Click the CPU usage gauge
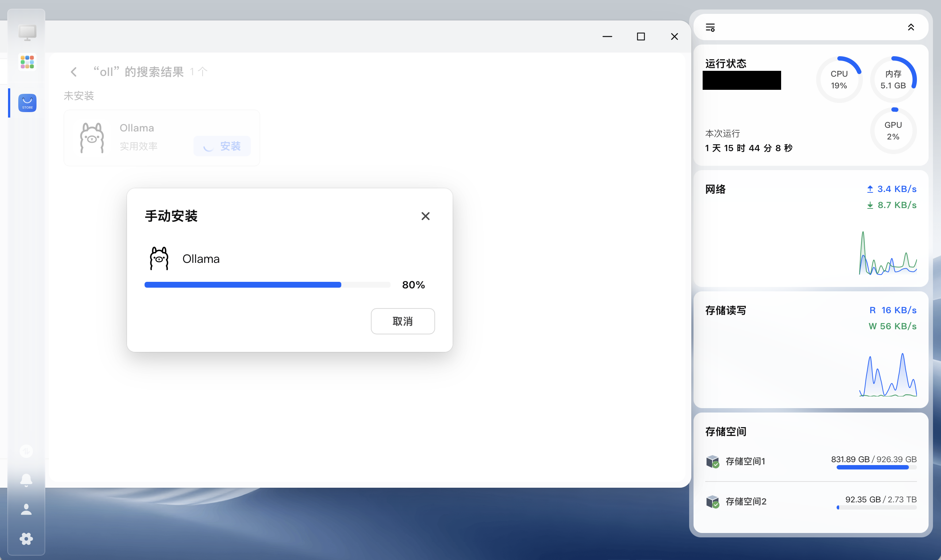 [x=839, y=80]
